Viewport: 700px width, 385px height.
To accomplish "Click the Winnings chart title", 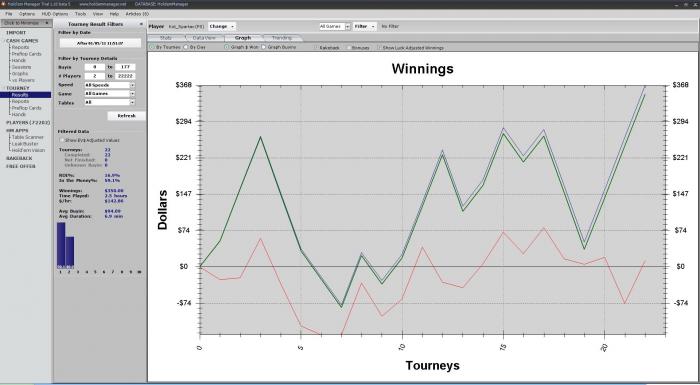I will tap(422, 69).
